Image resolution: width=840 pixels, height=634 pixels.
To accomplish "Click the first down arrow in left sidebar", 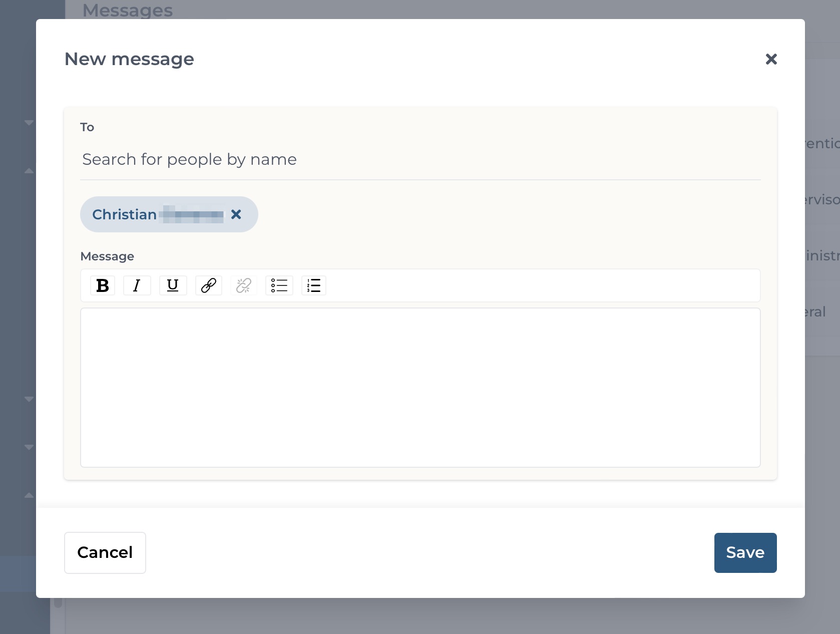I will coord(29,123).
